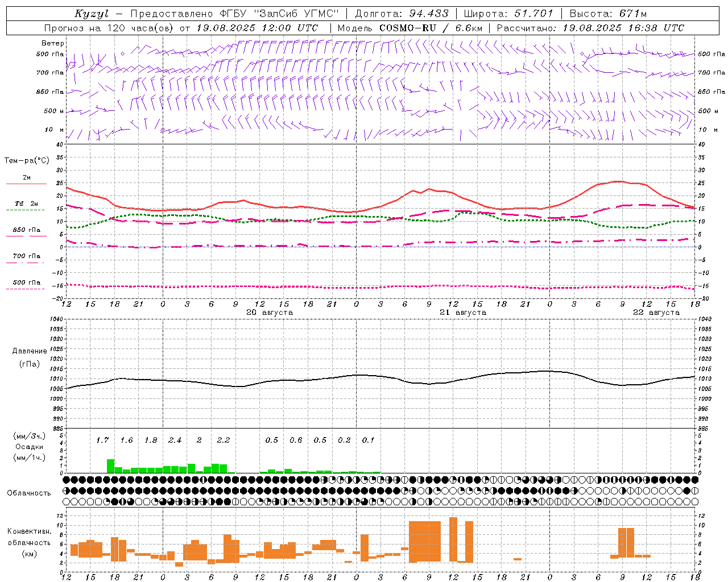This screenshot has height=582, width=728.
Task: Click the precipitation value "1.7"
Action: tap(102, 440)
